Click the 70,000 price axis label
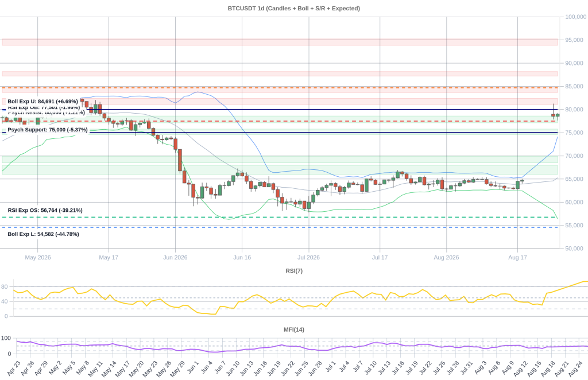This screenshot has width=588, height=380. tap(574, 156)
